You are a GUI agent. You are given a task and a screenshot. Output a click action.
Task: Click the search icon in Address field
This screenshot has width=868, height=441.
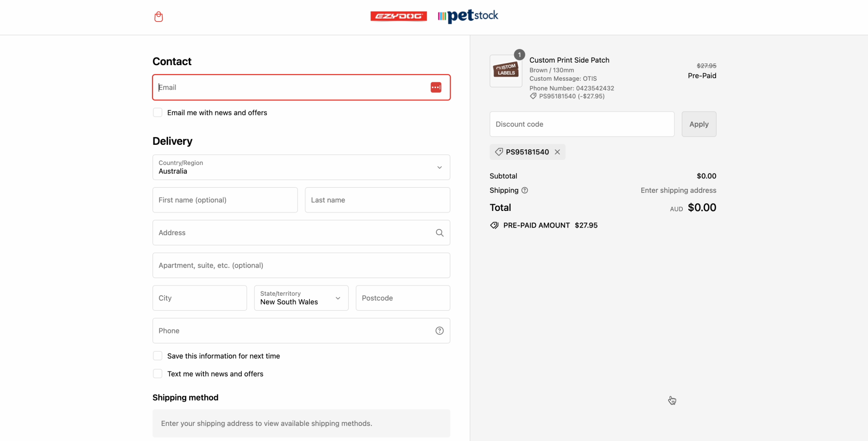[x=440, y=233]
